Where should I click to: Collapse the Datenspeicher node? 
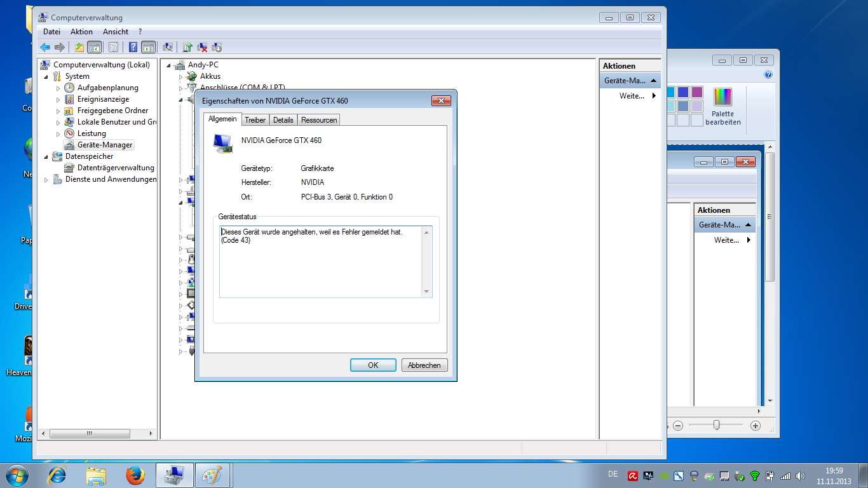pyautogui.click(x=46, y=156)
